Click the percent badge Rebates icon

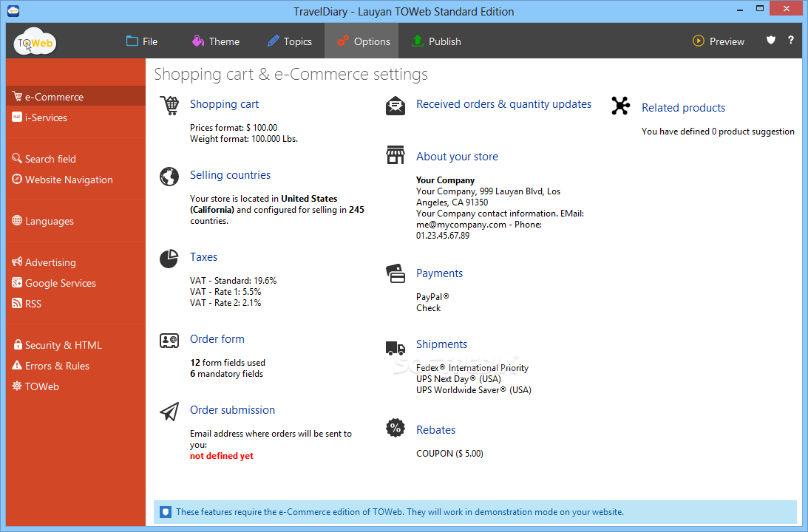(395, 428)
